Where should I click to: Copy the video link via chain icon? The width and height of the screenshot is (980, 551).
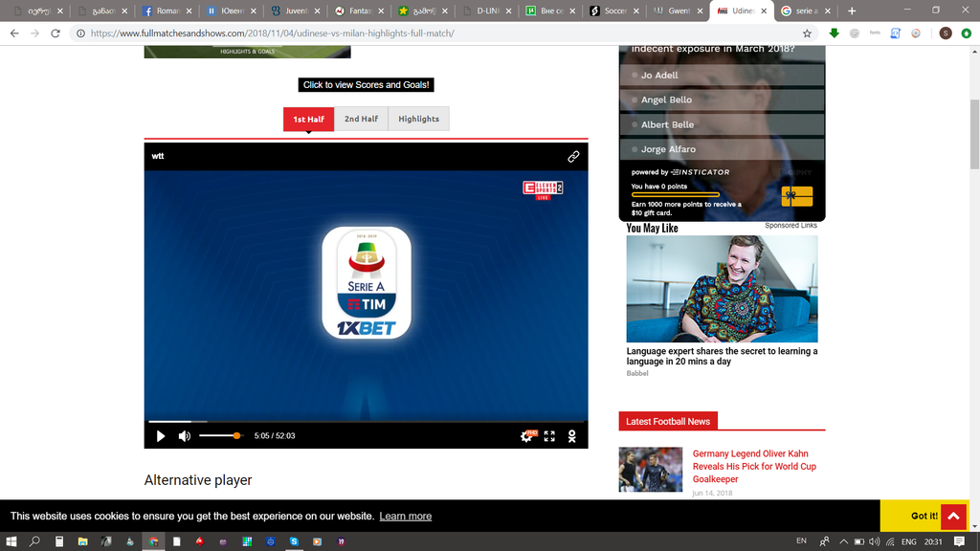[x=573, y=156]
